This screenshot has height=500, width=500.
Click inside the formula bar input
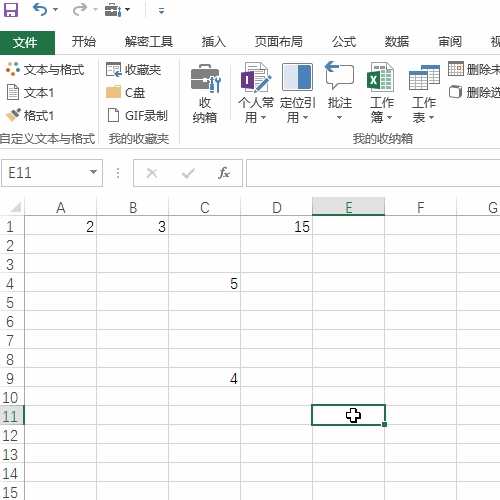point(373,173)
